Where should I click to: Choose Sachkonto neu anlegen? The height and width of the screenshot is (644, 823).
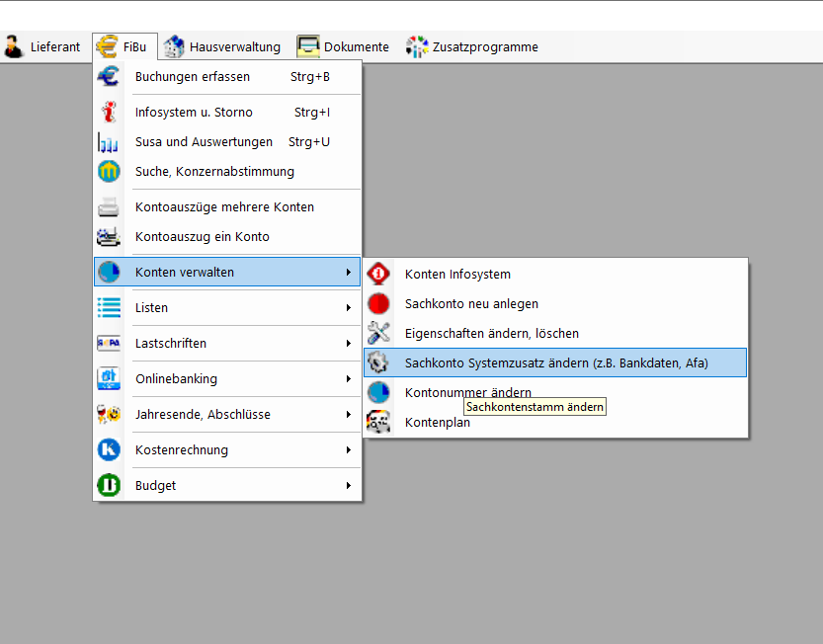(555, 304)
